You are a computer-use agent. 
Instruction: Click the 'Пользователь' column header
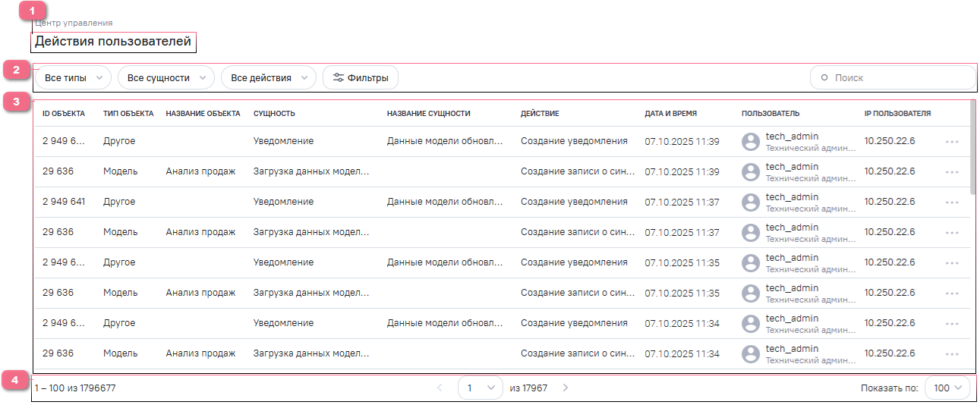(x=770, y=114)
